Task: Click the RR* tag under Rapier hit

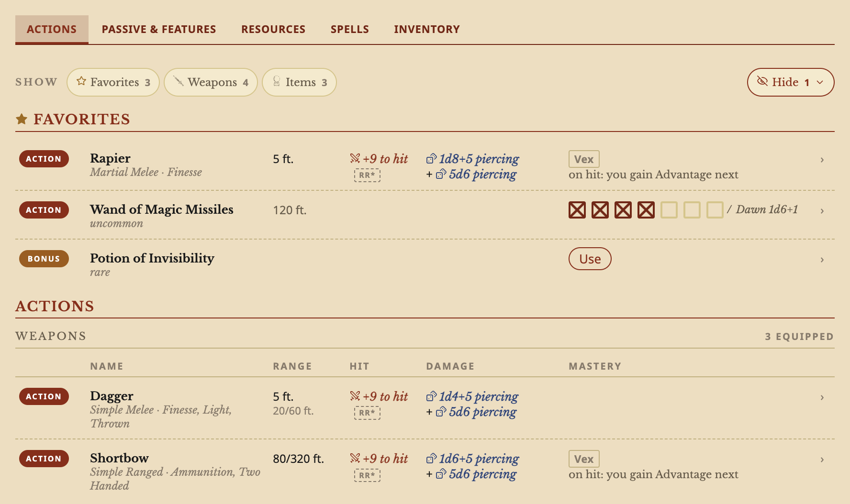Action: pyautogui.click(x=367, y=175)
